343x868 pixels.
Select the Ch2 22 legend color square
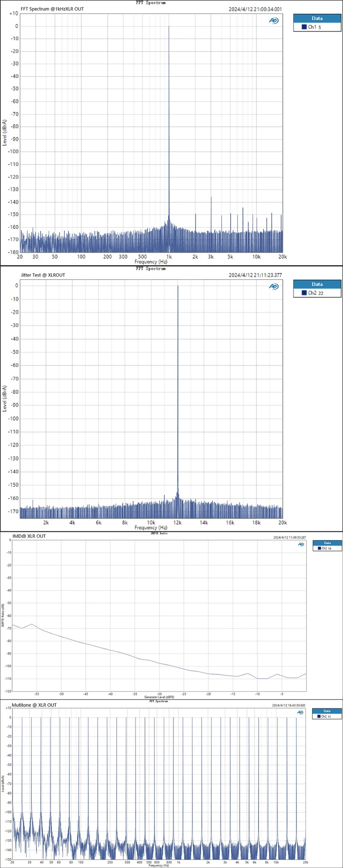coord(304,293)
